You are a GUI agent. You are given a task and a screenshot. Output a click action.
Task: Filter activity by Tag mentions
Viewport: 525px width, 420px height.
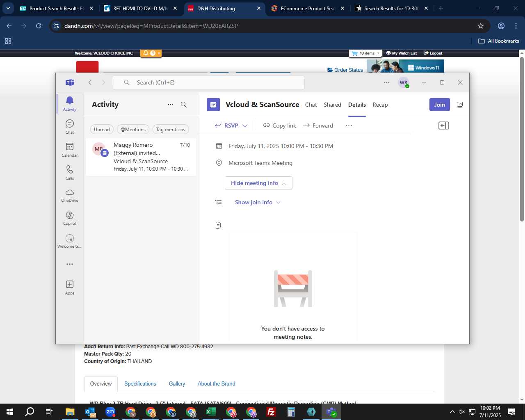171,130
